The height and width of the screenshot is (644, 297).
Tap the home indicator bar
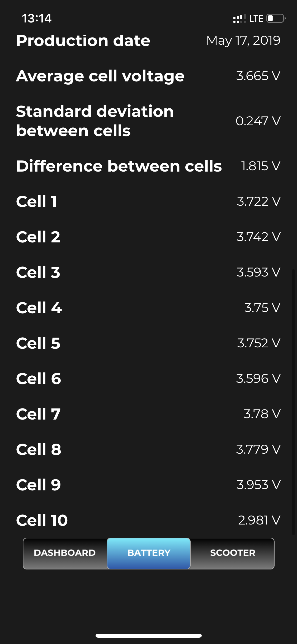(x=149, y=636)
